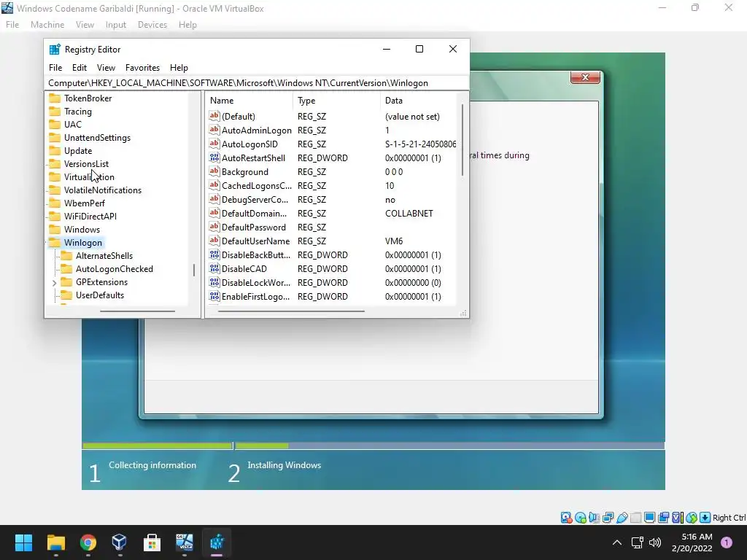Open the Registry Editor Favorites menu
The height and width of the screenshot is (560, 747).
tap(142, 68)
